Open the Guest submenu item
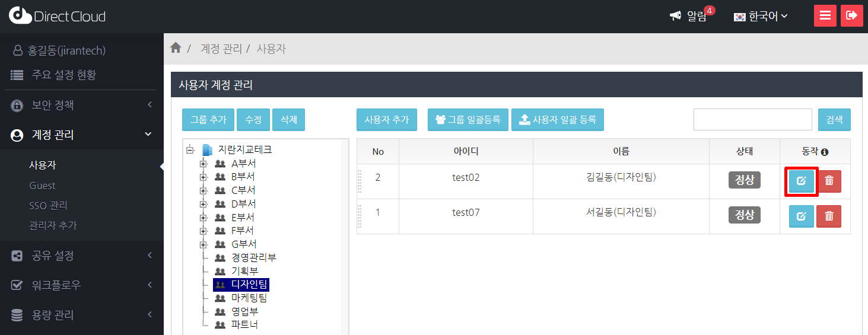 [x=42, y=186]
